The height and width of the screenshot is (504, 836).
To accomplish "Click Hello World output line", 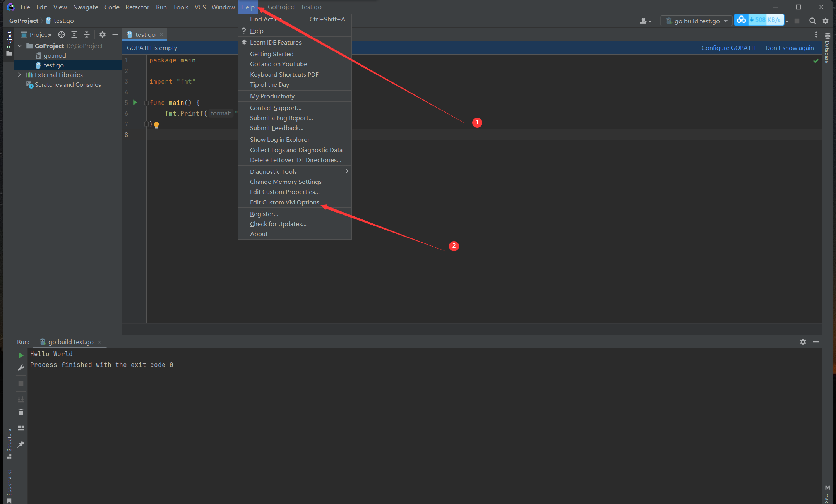I will coord(51,354).
